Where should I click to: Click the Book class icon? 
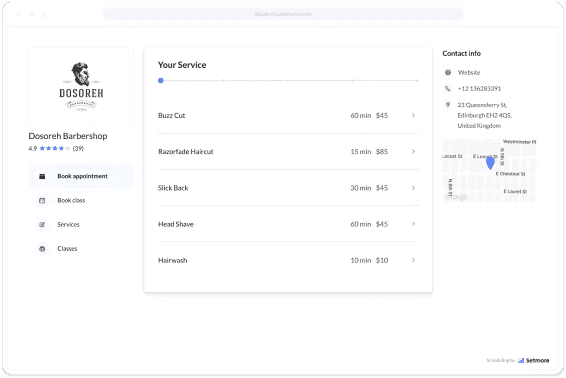coord(42,200)
